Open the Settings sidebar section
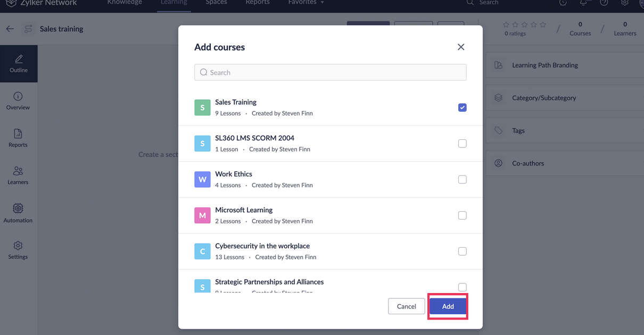Image resolution: width=644 pixels, height=335 pixels. click(x=18, y=250)
